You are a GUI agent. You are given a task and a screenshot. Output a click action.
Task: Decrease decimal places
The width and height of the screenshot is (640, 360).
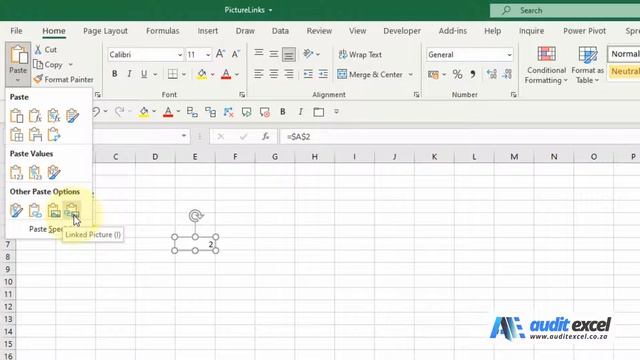click(x=507, y=74)
